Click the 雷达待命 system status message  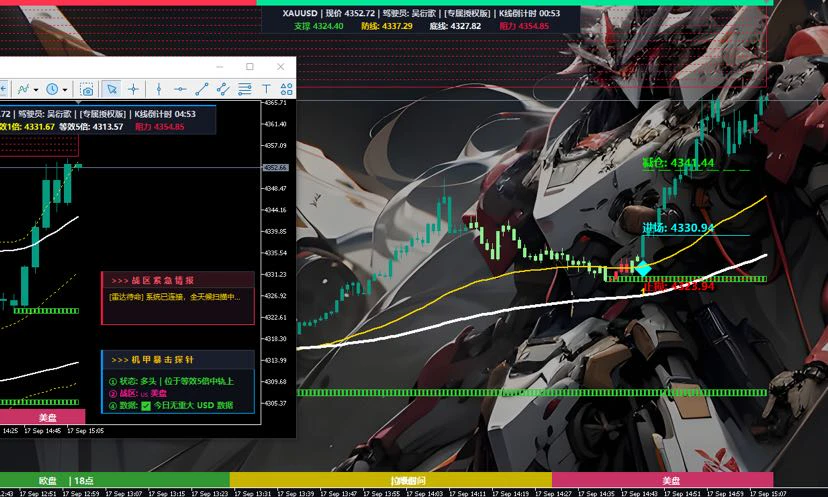tap(174, 297)
